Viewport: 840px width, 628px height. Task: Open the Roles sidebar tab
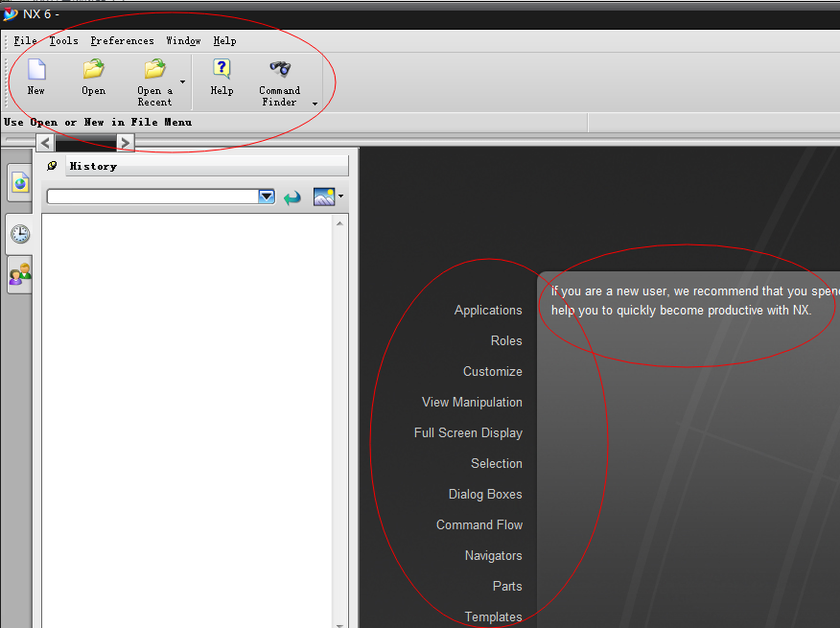[20, 275]
